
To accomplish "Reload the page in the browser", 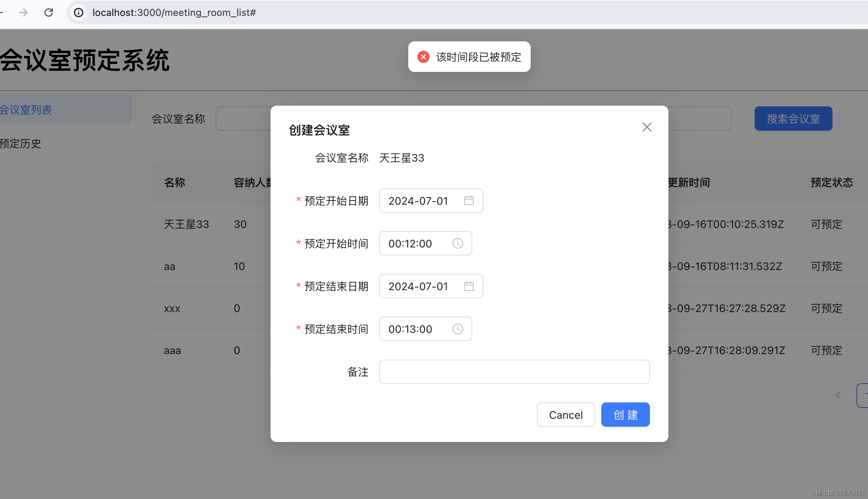I will [x=49, y=13].
